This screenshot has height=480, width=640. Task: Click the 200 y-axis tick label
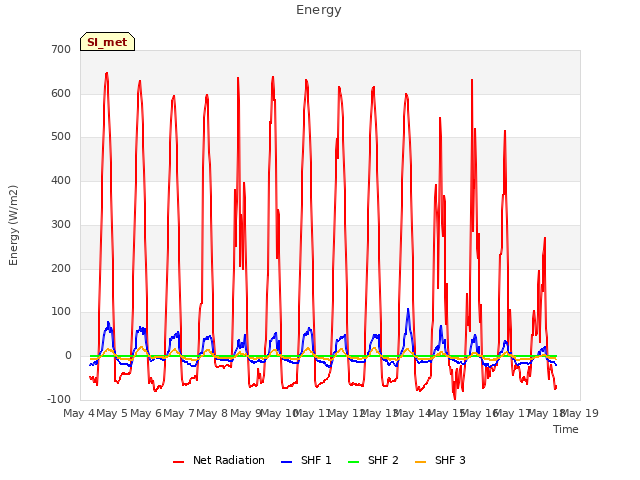point(61,269)
